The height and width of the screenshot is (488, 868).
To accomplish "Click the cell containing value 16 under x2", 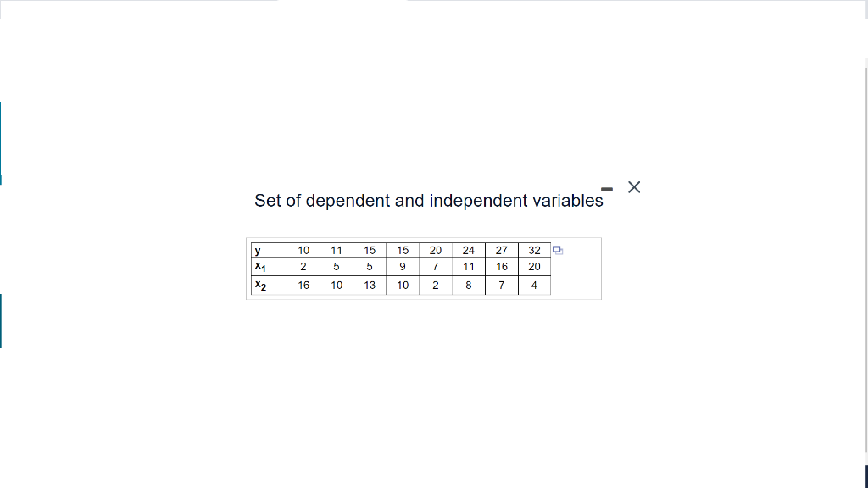I will pos(303,286).
